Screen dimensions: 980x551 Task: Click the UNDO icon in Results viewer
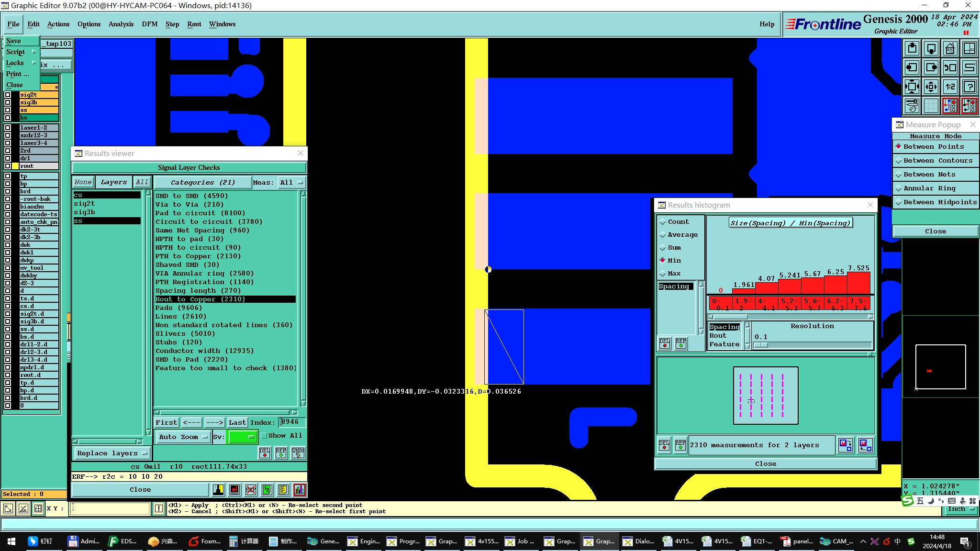[298, 452]
